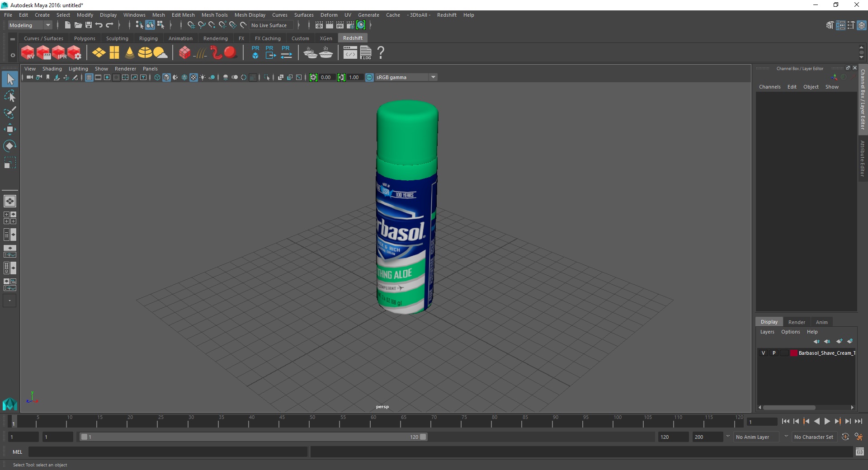Click the Select tool arrow
The image size is (868, 470).
coord(10,79)
